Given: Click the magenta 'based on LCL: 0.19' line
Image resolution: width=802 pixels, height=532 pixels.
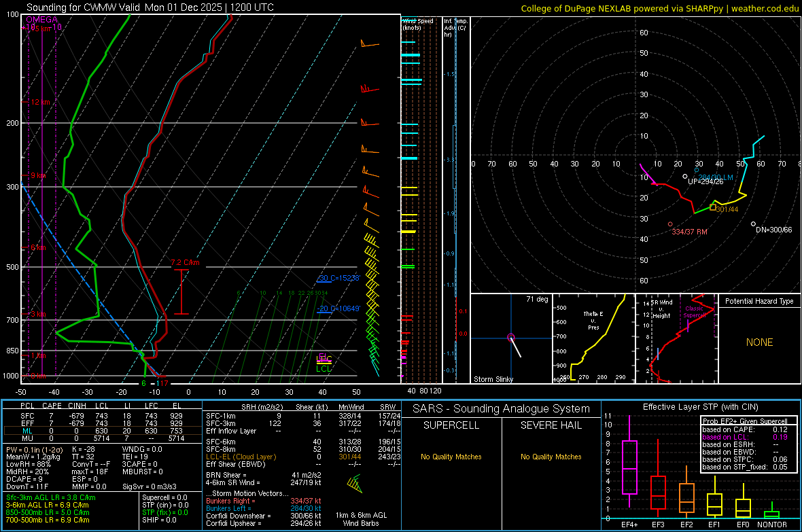Looking at the screenshot, I should coord(745,437).
